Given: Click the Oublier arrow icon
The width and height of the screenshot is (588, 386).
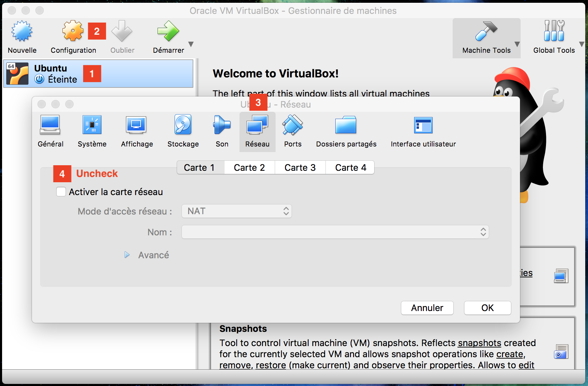Looking at the screenshot, I should pyautogui.click(x=122, y=31).
